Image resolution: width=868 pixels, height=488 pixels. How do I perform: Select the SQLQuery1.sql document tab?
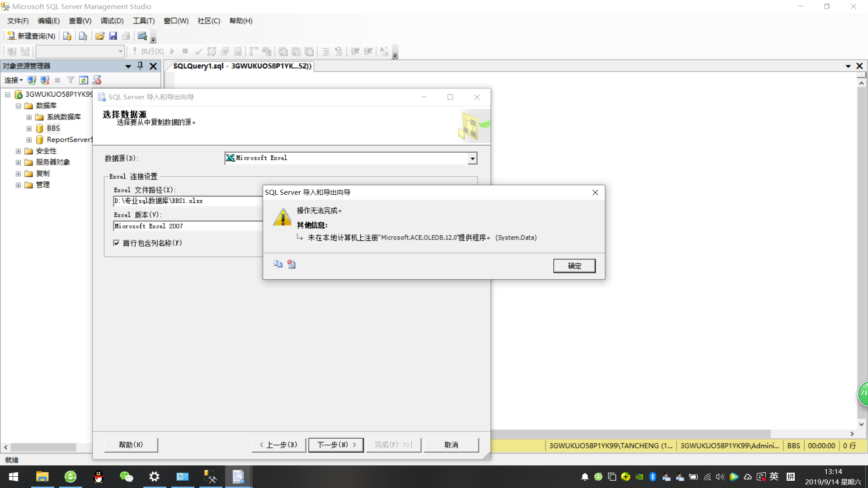click(x=242, y=66)
